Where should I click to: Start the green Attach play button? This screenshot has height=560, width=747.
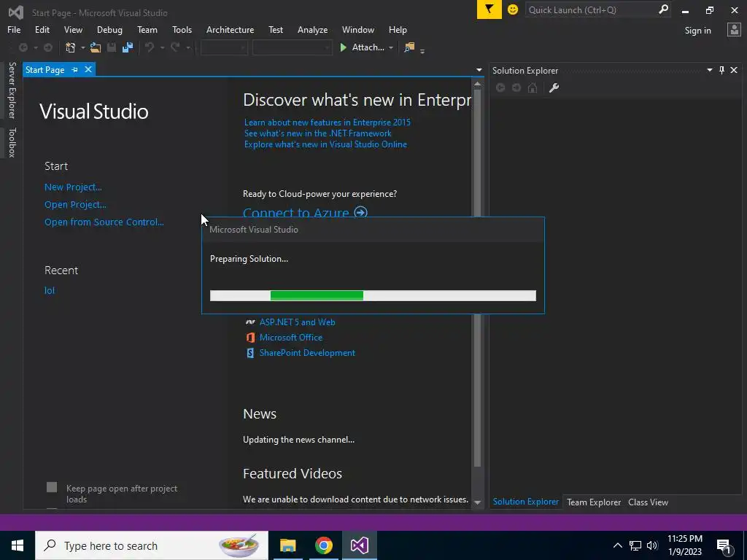pos(343,47)
